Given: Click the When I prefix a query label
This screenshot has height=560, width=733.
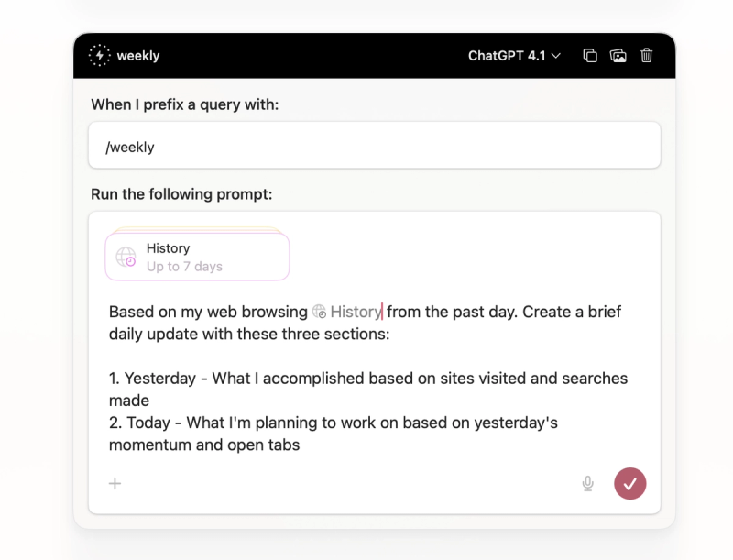Looking at the screenshot, I should tap(185, 104).
